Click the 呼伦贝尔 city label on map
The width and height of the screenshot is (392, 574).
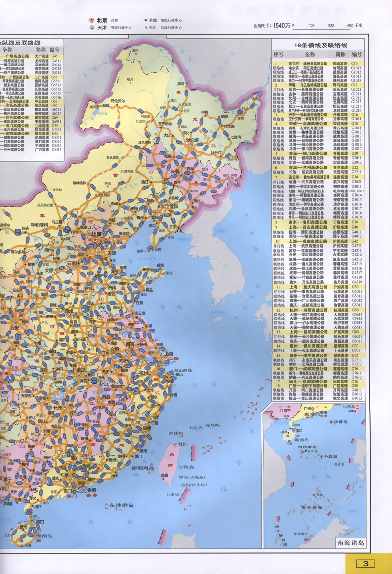(x=118, y=101)
